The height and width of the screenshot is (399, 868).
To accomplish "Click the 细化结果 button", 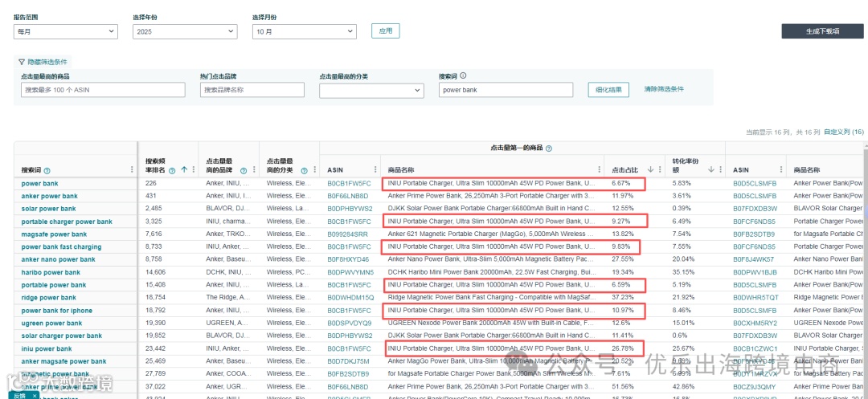I will click(x=608, y=90).
